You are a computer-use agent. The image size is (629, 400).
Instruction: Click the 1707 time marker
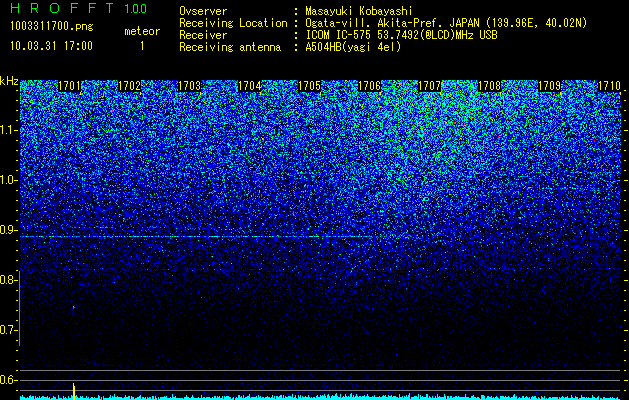[x=429, y=86]
